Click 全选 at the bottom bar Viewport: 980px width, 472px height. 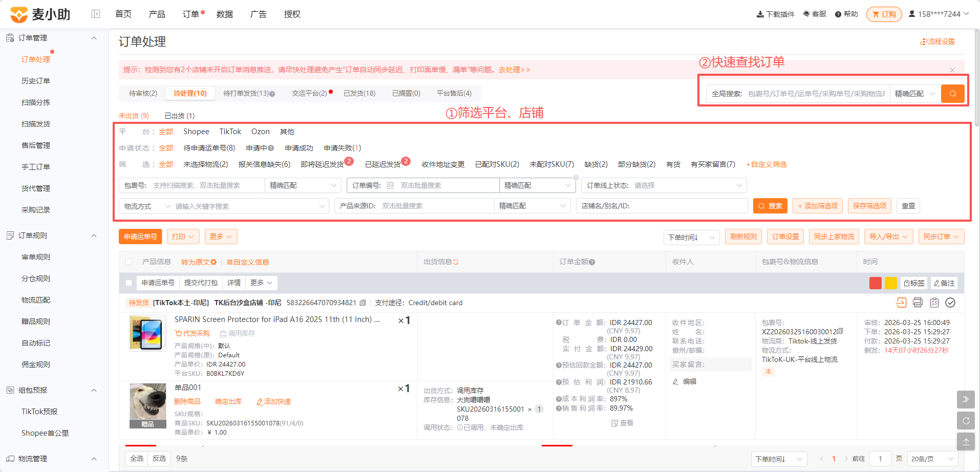(137, 459)
